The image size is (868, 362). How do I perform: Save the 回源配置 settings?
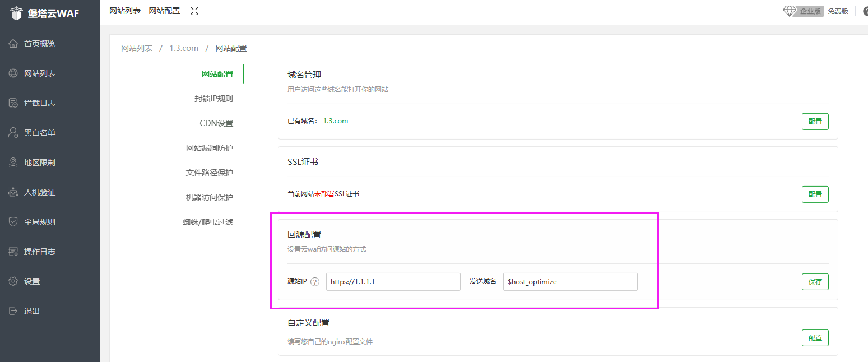815,282
